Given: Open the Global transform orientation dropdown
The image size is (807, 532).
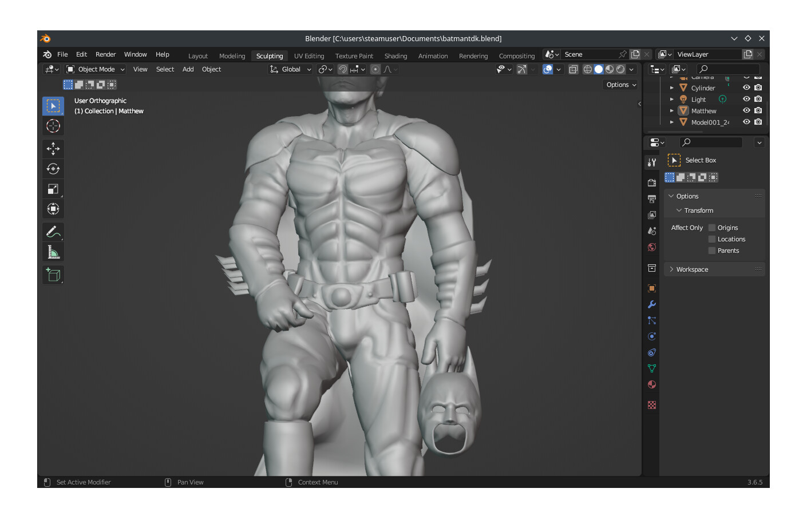Looking at the screenshot, I should (x=291, y=69).
